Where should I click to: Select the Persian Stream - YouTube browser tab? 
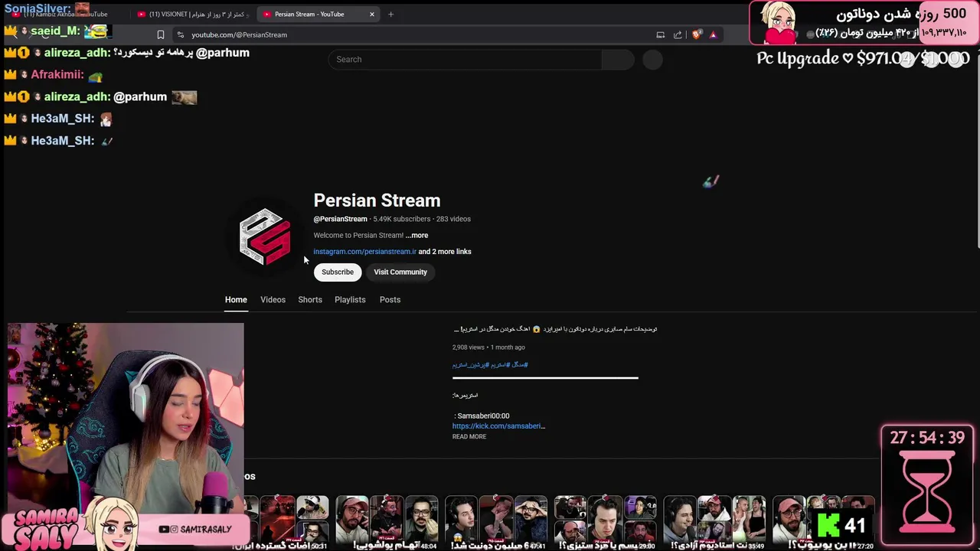pyautogui.click(x=318, y=14)
